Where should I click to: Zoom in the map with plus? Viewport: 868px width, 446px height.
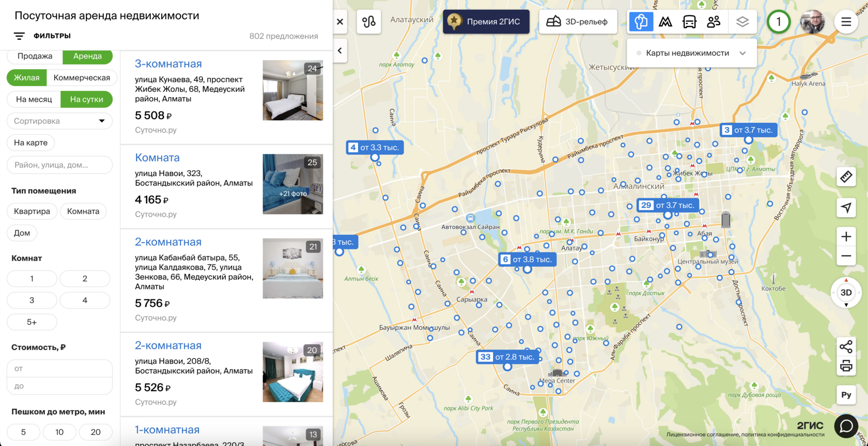pyautogui.click(x=846, y=237)
